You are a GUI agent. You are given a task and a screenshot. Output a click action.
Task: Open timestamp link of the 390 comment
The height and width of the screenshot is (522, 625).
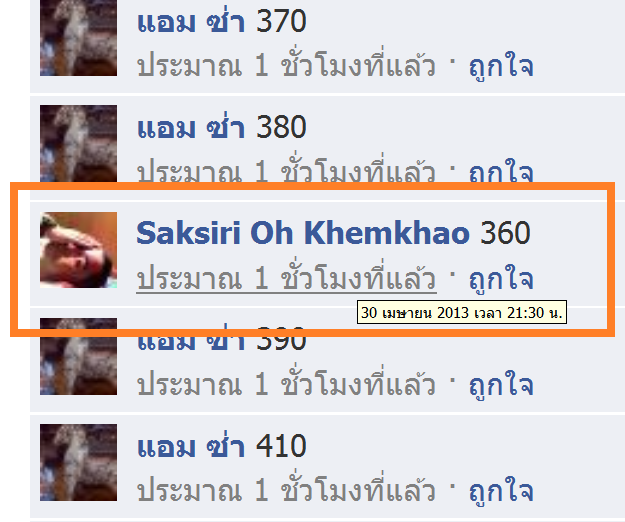coord(287,384)
